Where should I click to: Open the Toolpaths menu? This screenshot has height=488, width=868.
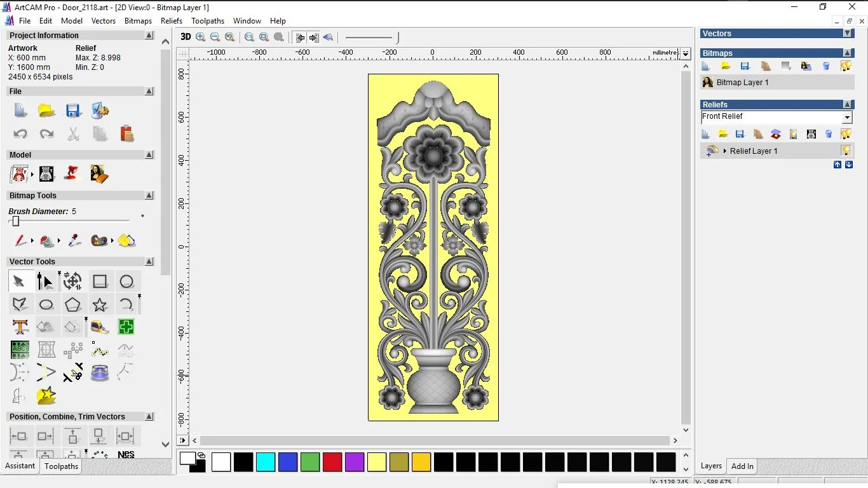tap(208, 21)
